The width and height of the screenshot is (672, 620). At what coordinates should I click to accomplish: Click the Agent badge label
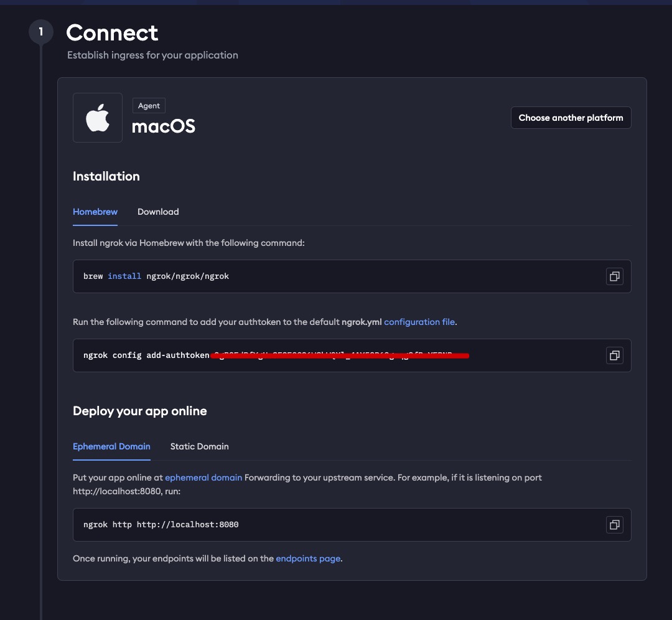[x=149, y=105]
